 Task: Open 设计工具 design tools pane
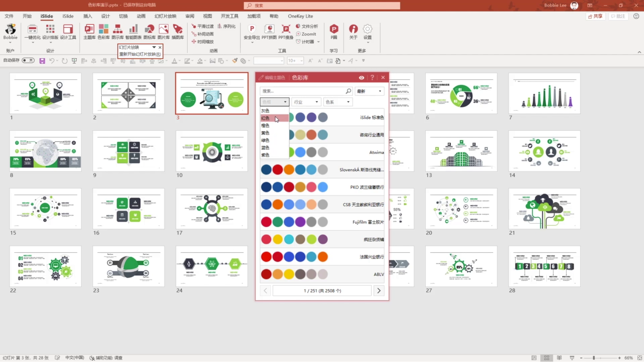[x=68, y=32]
